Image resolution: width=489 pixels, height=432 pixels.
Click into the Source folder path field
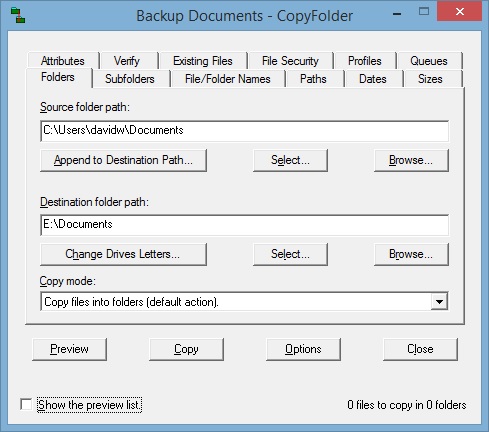pyautogui.click(x=244, y=131)
